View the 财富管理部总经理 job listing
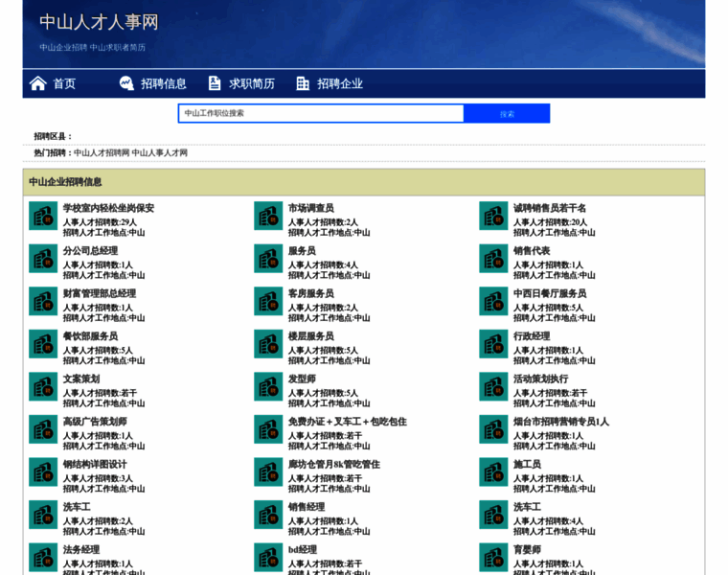This screenshot has width=728, height=575. click(100, 293)
